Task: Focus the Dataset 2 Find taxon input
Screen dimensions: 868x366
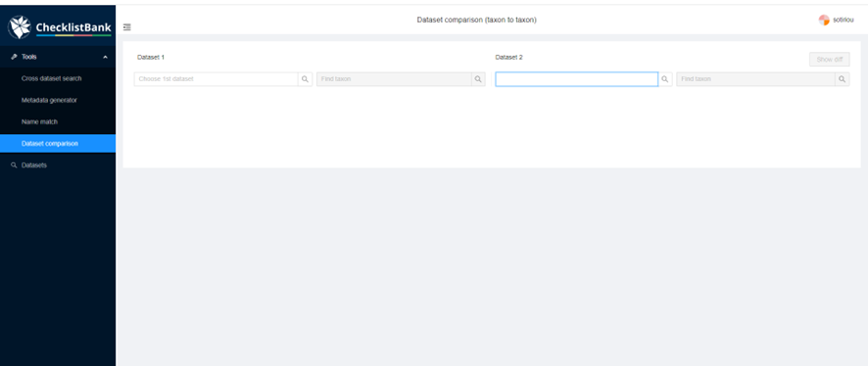Action: tap(755, 79)
